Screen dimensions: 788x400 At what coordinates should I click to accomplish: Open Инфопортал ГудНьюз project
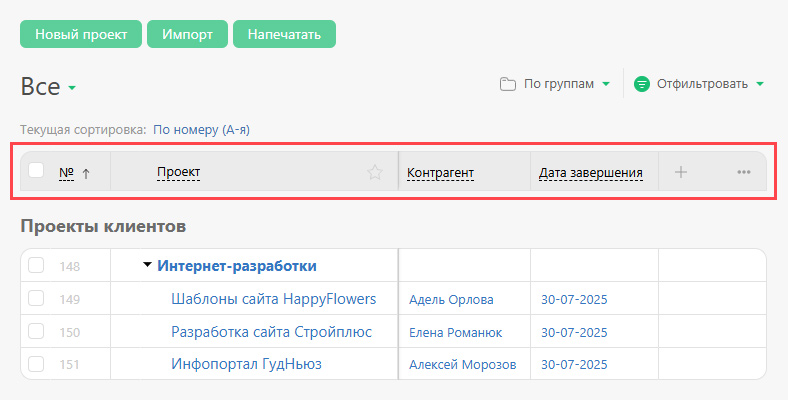tap(246, 364)
